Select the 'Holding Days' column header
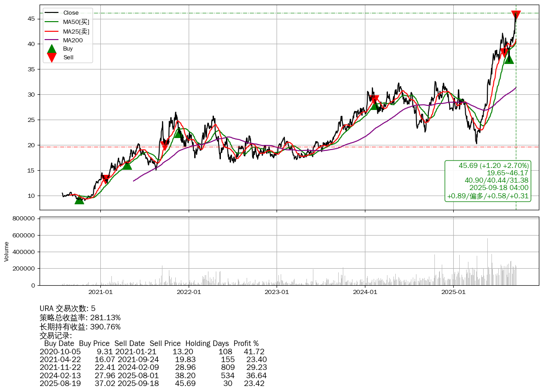 point(207,344)
